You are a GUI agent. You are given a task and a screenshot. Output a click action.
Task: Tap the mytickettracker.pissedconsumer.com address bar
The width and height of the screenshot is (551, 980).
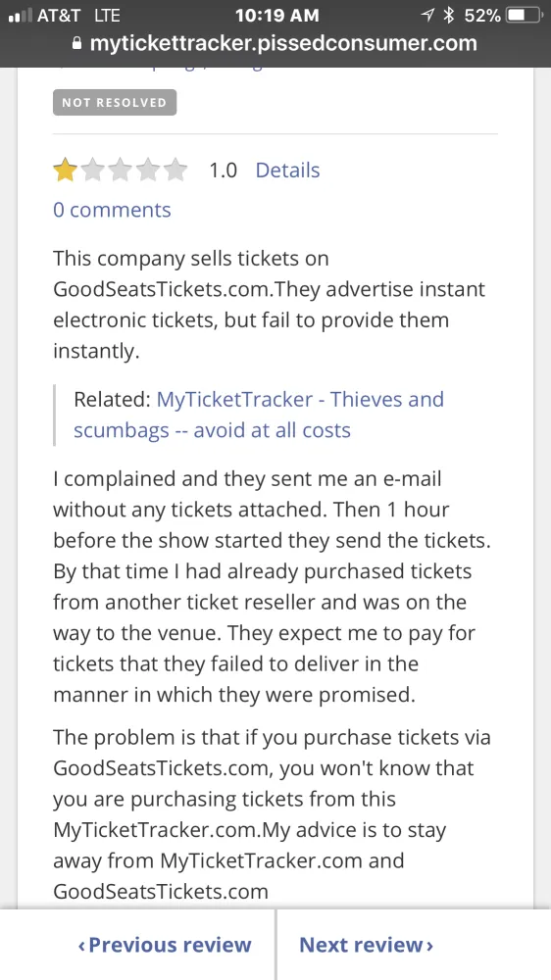[275, 43]
